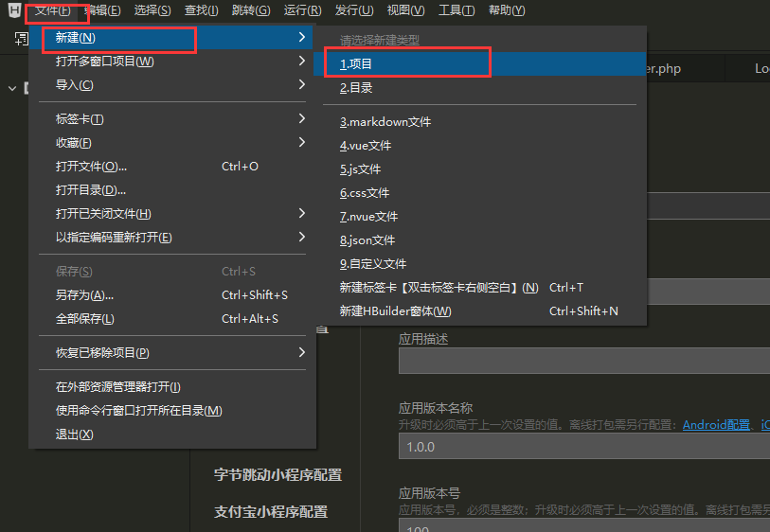Choose 在外部资源管理器打开(I)
Viewport: 770px width, 532px height.
170,387
